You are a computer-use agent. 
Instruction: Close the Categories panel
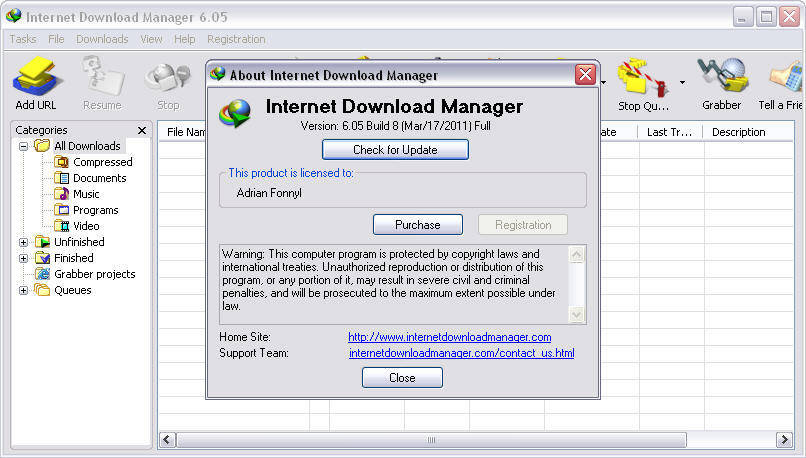pos(142,131)
